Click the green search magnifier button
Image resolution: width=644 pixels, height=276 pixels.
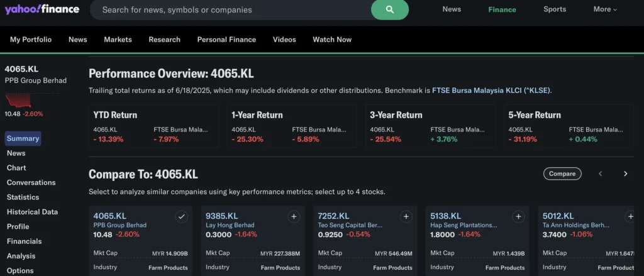(390, 9)
